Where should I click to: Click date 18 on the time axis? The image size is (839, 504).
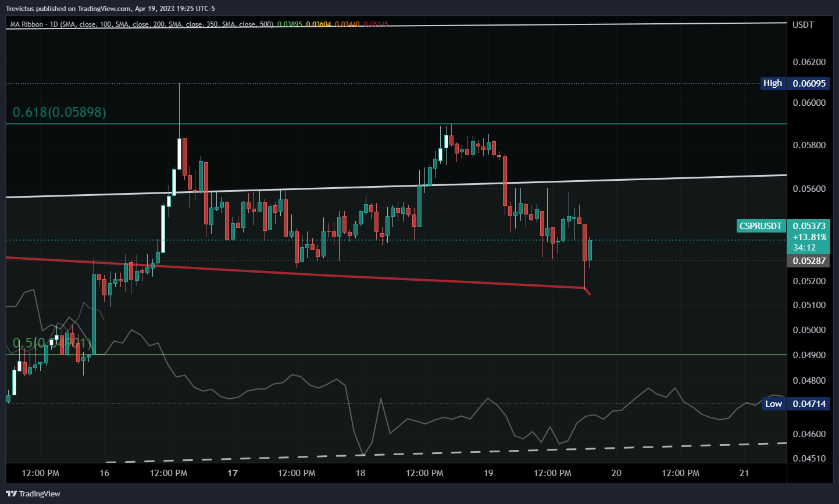click(360, 473)
